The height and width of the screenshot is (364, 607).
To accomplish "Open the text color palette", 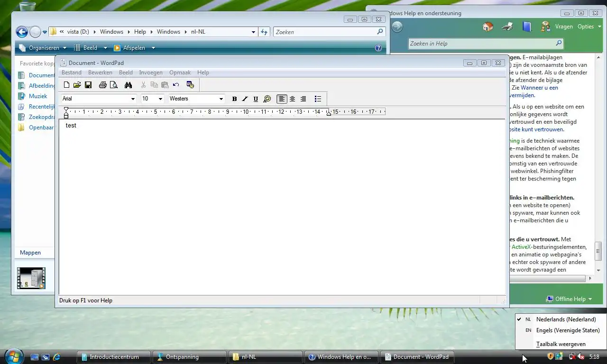I will (x=267, y=99).
